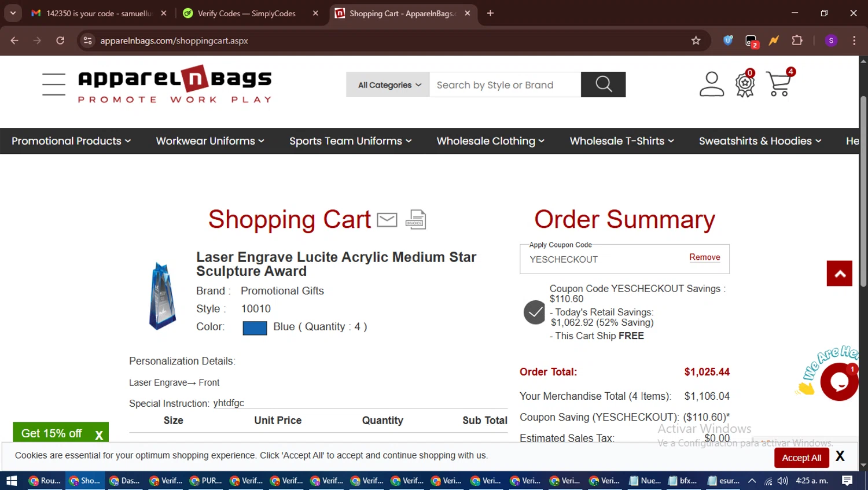
Task: Close the Get 15% off popup
Action: click(99, 434)
